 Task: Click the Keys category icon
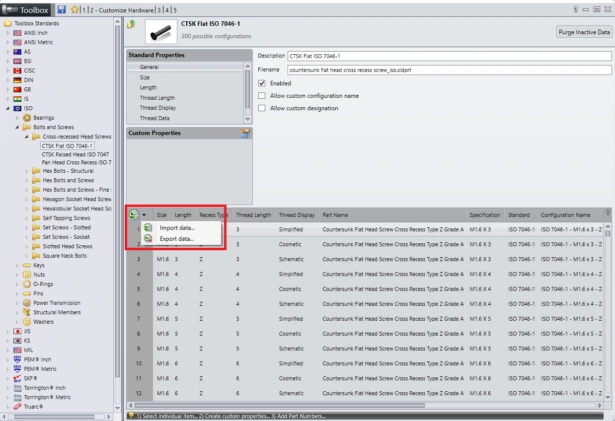point(27,265)
